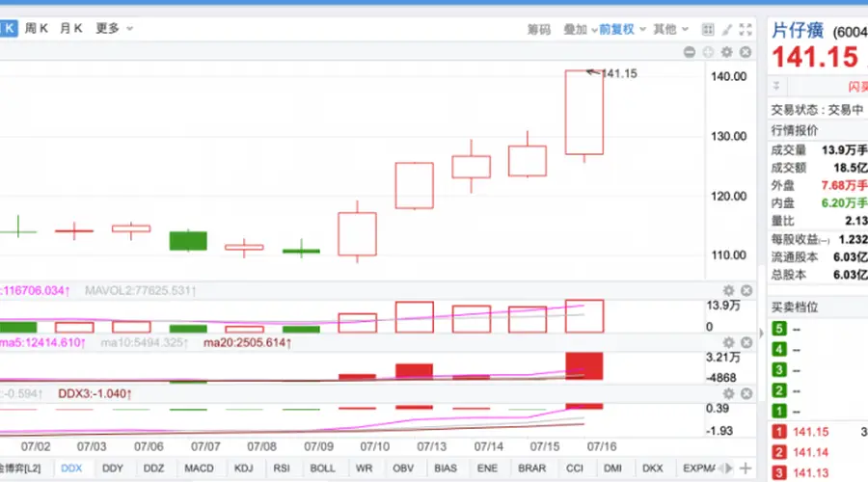Click the MAVOL2:77625.531 label

click(140, 290)
